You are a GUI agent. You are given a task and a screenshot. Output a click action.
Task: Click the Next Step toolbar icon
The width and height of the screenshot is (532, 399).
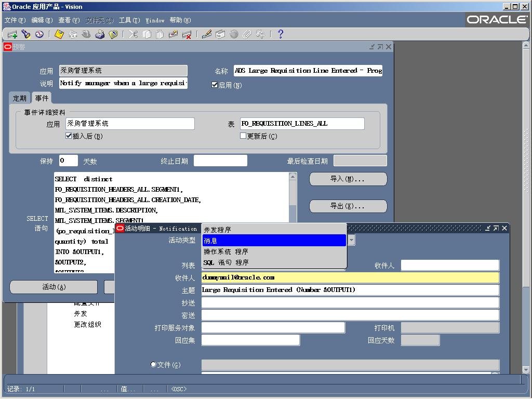(x=73, y=34)
